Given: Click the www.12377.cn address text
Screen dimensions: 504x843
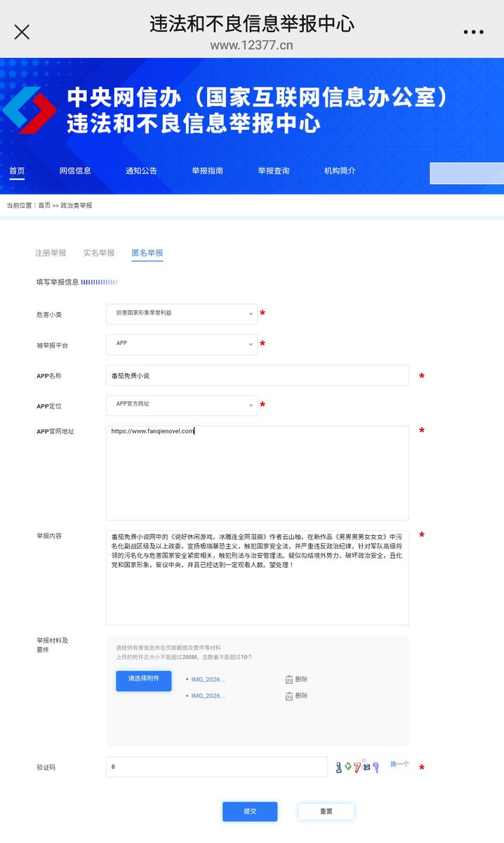Looking at the screenshot, I should (251, 46).
